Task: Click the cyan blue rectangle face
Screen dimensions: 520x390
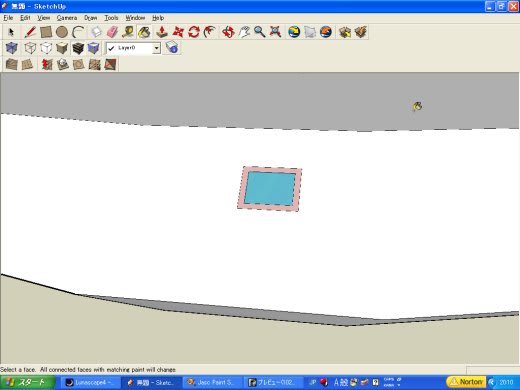Action: click(x=270, y=189)
